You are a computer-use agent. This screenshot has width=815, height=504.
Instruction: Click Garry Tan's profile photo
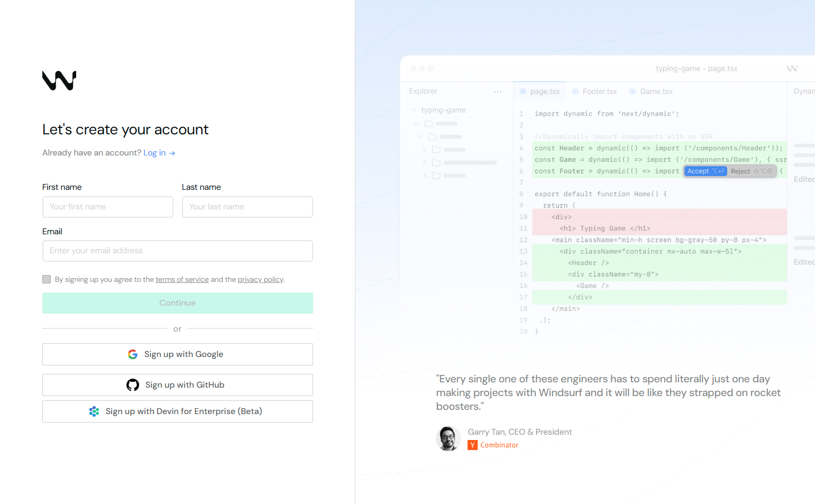448,438
